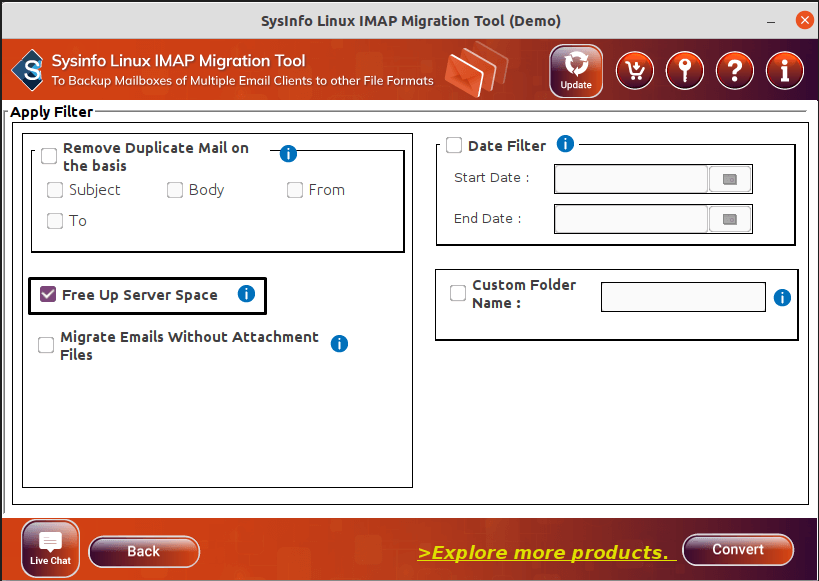Click the Convert button
819x581 pixels.
click(738, 550)
